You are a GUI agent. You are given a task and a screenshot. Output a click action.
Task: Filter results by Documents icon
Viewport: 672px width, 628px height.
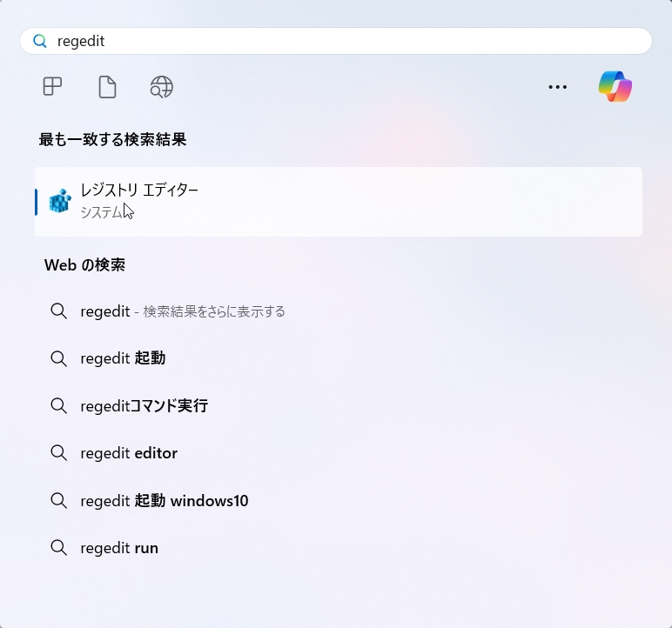107,87
